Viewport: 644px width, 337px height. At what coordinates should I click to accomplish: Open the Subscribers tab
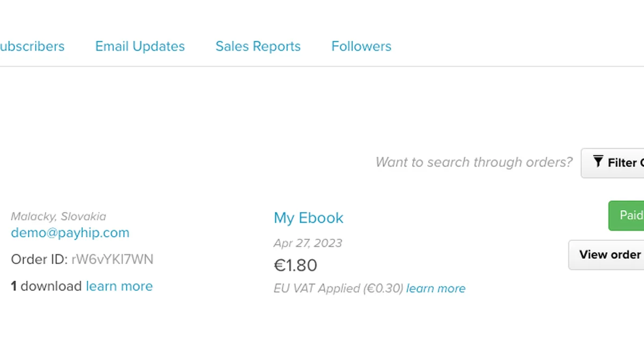32,47
